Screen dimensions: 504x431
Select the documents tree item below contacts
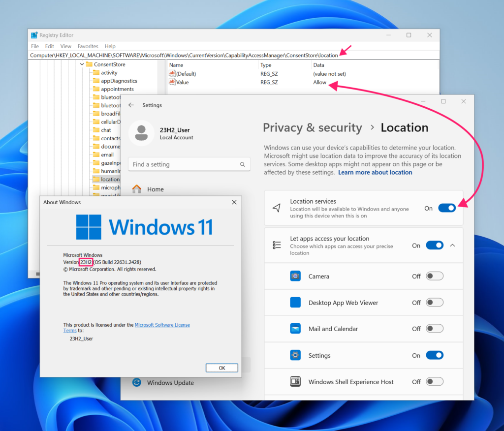pyautogui.click(x=111, y=146)
